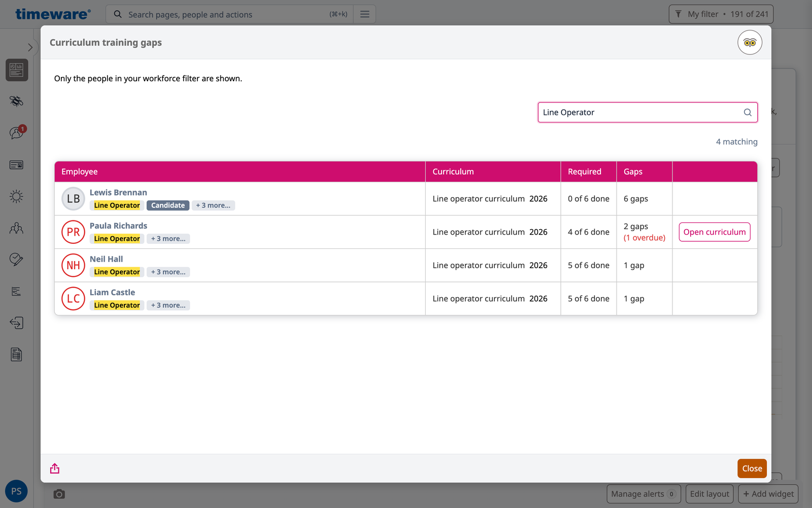Click the Open curriculum button

(715, 232)
